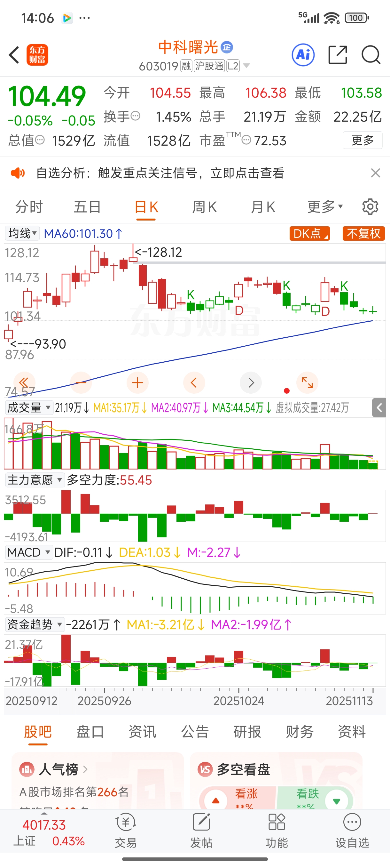Open the 东方财富 app logo
This screenshot has width=390, height=868.
tap(37, 55)
